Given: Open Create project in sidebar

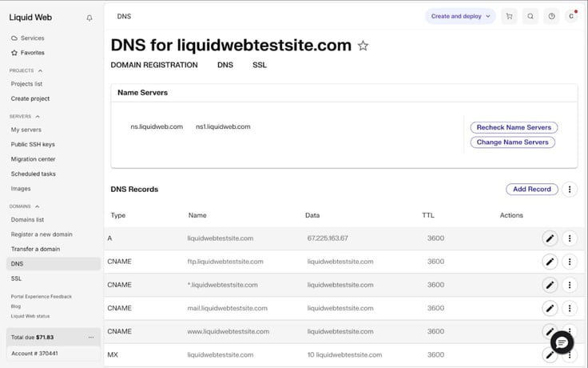Looking at the screenshot, I should tap(30, 98).
